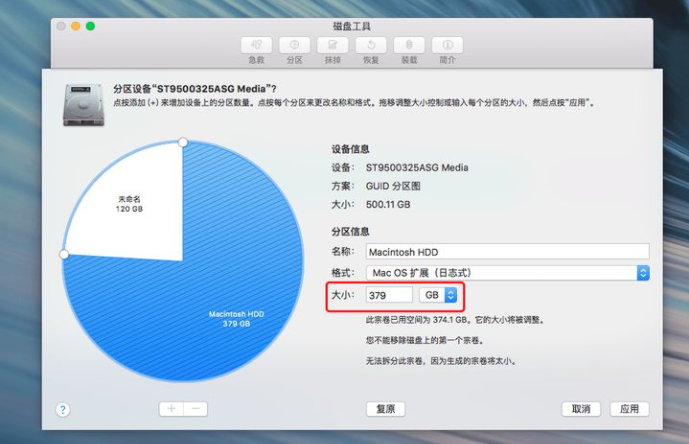Open the Restore (恢复) toolbar icon
Screen dimensions: 689x444
[x=371, y=45]
